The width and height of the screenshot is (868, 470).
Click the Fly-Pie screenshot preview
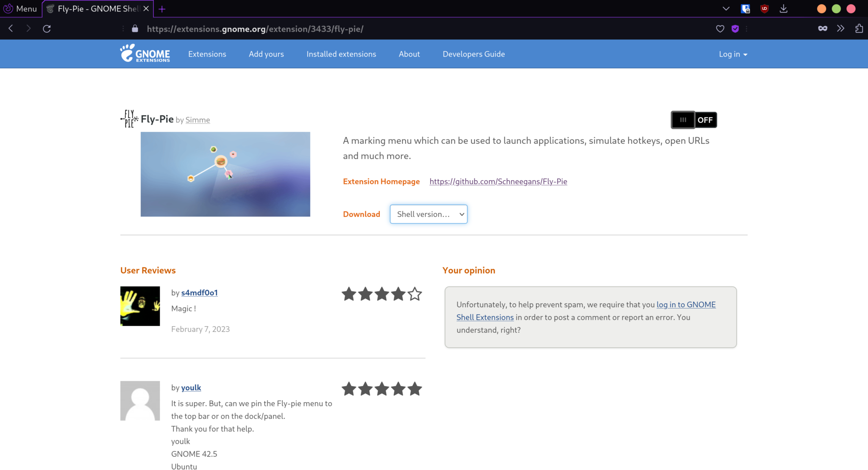coord(225,174)
